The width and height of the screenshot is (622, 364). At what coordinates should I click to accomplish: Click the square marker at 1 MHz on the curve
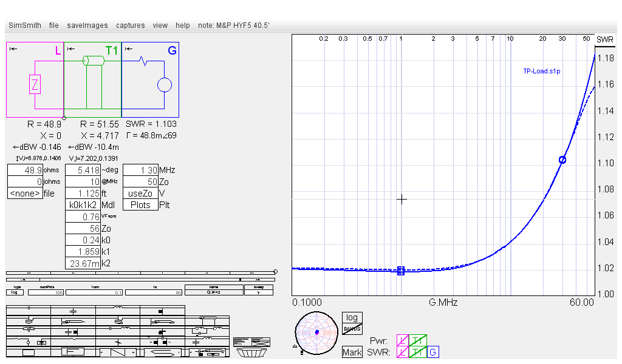coord(401,271)
